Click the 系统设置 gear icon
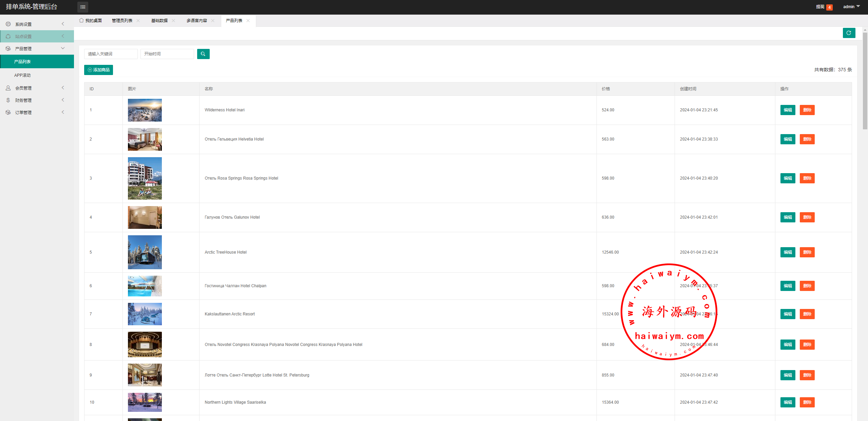 8,24
